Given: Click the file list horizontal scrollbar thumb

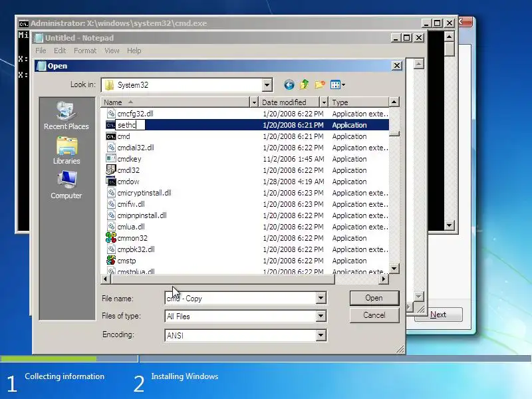Looking at the screenshot, I should click(223, 279).
